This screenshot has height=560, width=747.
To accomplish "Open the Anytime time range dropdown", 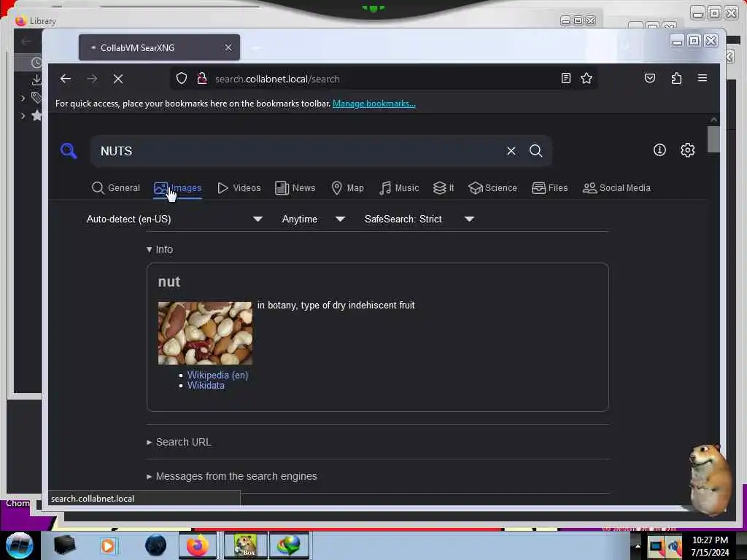I will coord(313,219).
